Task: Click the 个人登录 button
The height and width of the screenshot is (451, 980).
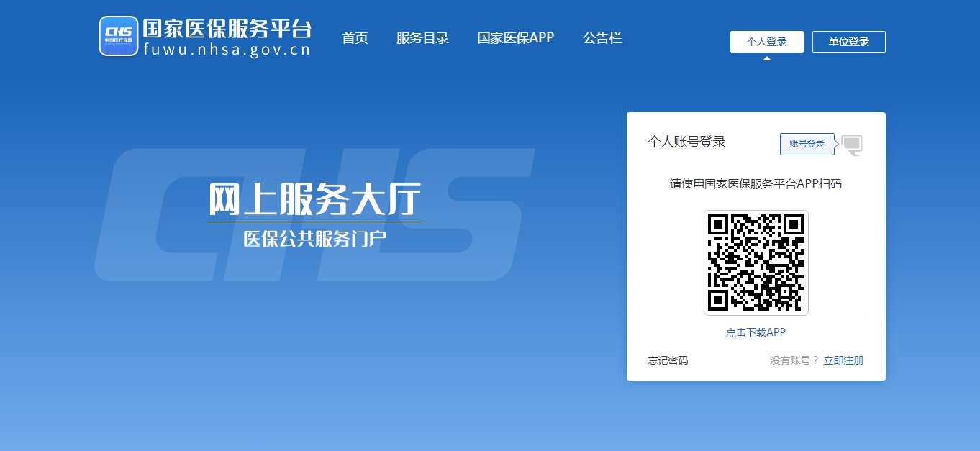Action: 767,42
